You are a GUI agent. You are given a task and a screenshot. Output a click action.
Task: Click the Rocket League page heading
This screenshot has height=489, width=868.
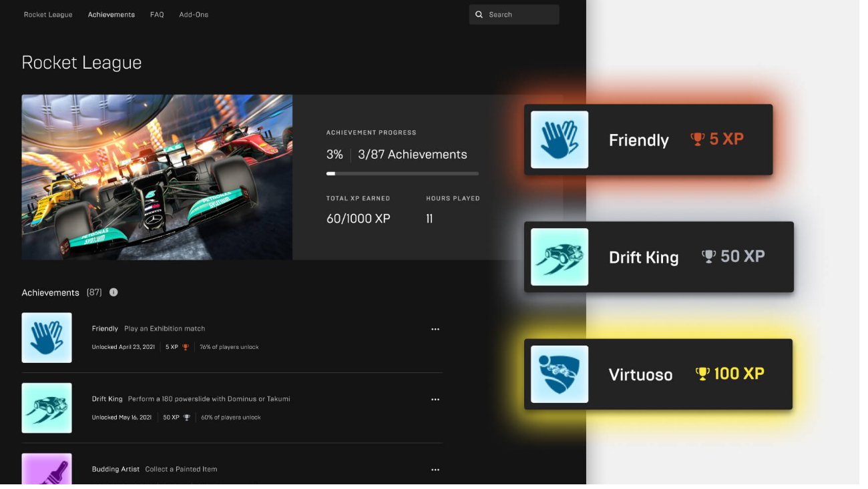point(81,63)
